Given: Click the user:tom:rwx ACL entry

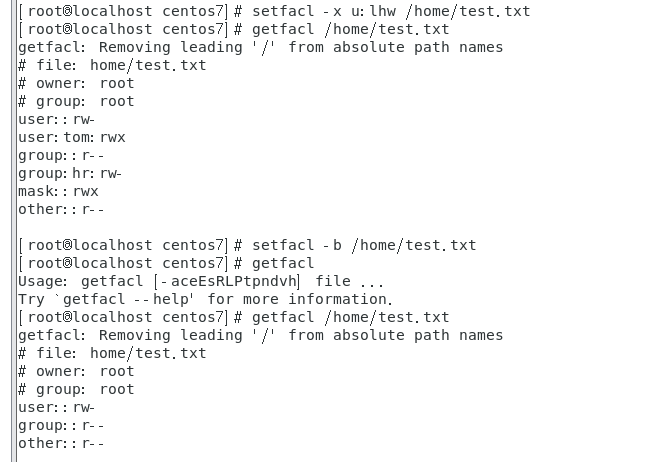Looking at the screenshot, I should [71, 137].
